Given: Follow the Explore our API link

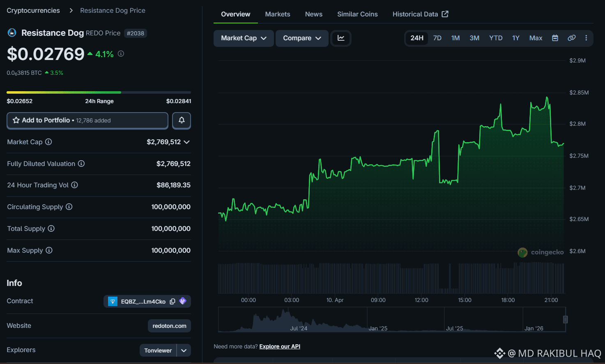Looking at the screenshot, I should (x=280, y=347).
